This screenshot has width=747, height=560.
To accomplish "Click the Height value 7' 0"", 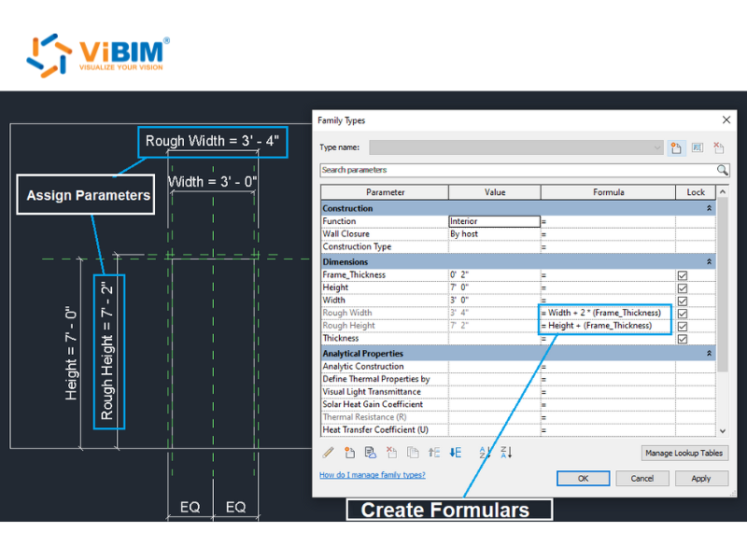I will [x=495, y=287].
